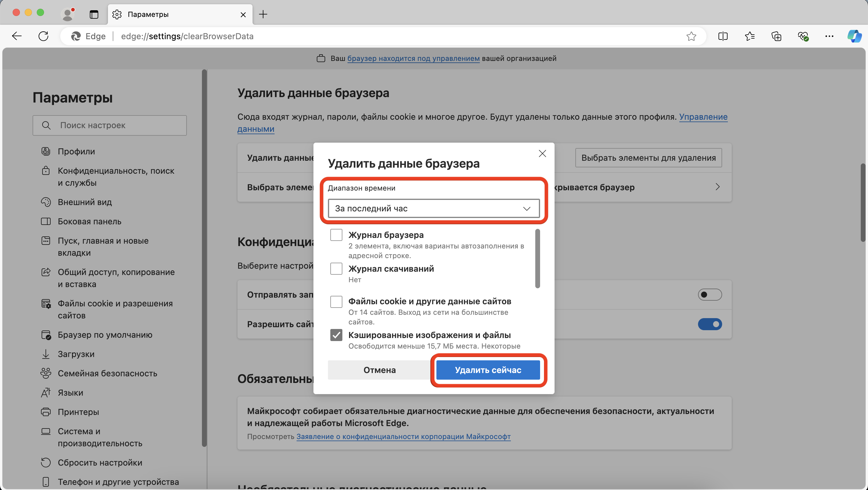The image size is (868, 490).
Task: Uncheck Кэшированные изображения и файлы
Action: [336, 335]
